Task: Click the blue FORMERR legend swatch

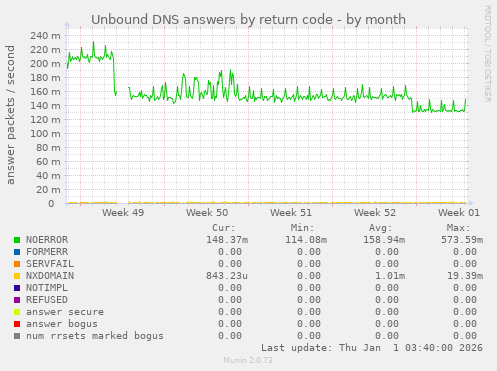Action: 17,252
